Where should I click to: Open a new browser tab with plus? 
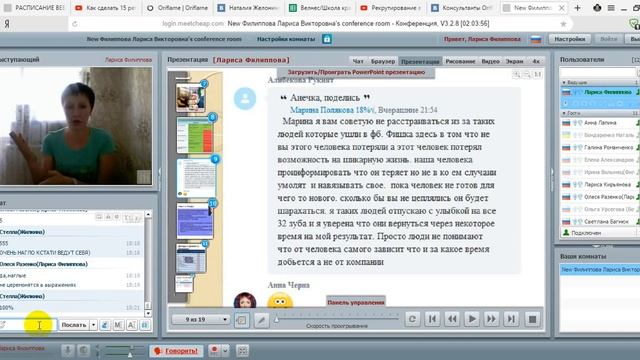577,8
